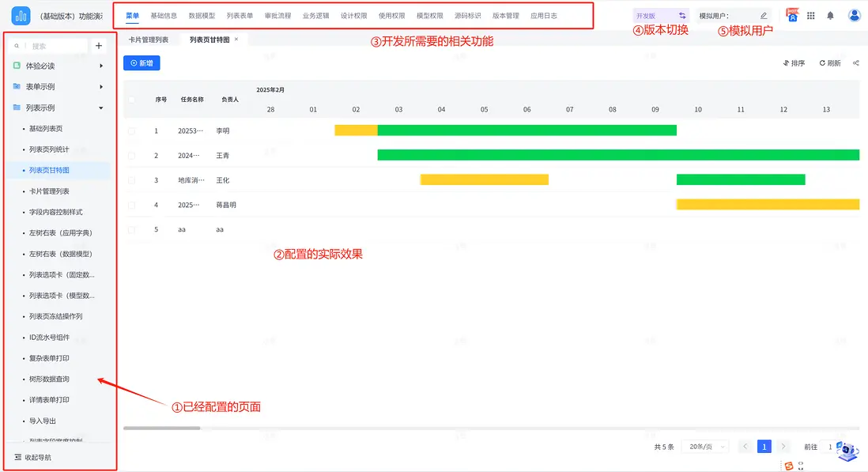Click the 表单示例 folder icon
This screenshot has height=472, width=868.
click(17, 86)
